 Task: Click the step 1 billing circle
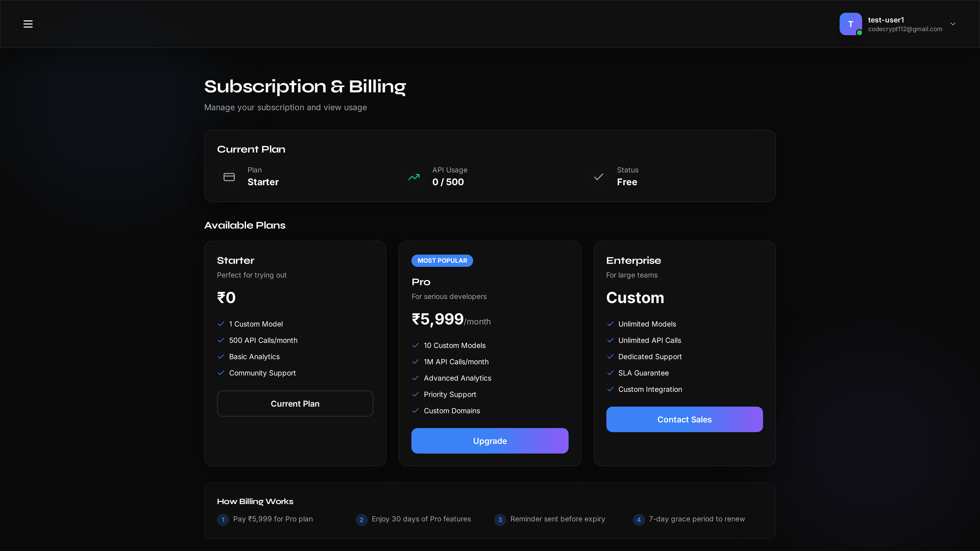tap(223, 519)
